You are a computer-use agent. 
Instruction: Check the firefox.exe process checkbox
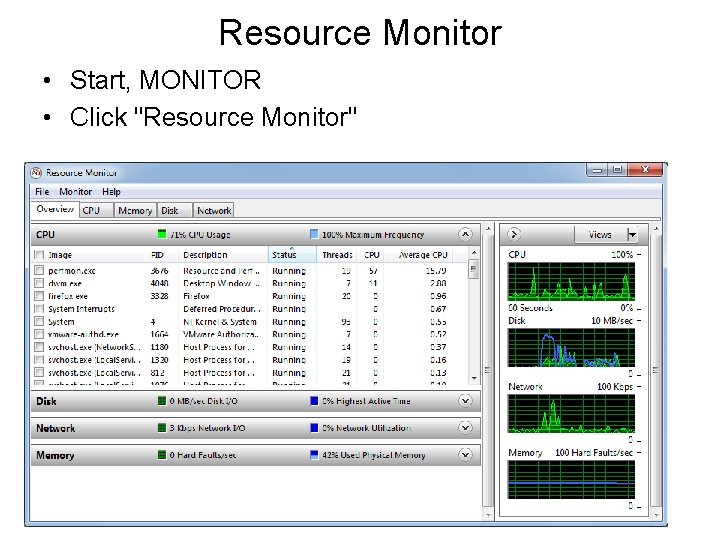point(39,296)
